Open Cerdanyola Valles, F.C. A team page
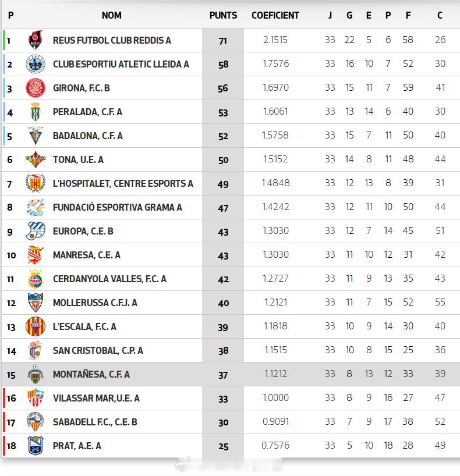 point(109,279)
